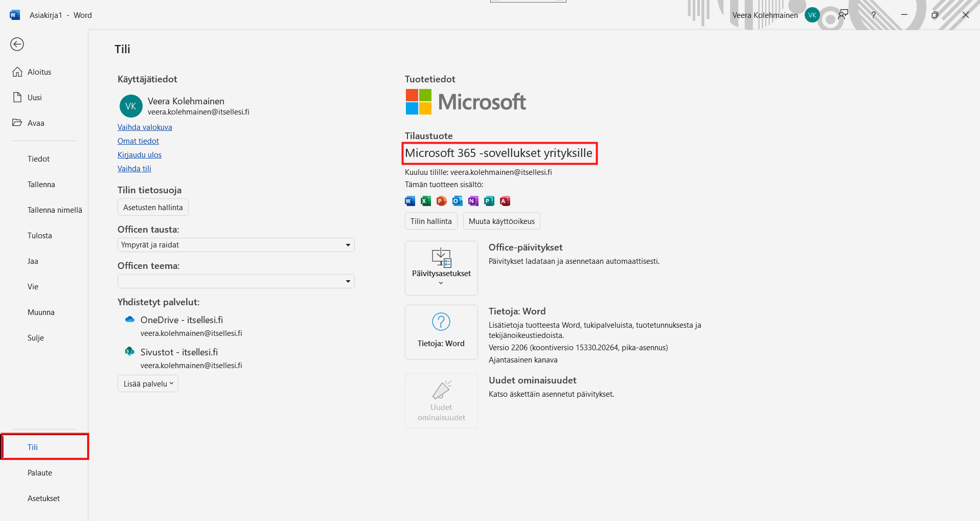Click the PowerPoint product icon
Screen dimensions: 980x521
[442, 201]
